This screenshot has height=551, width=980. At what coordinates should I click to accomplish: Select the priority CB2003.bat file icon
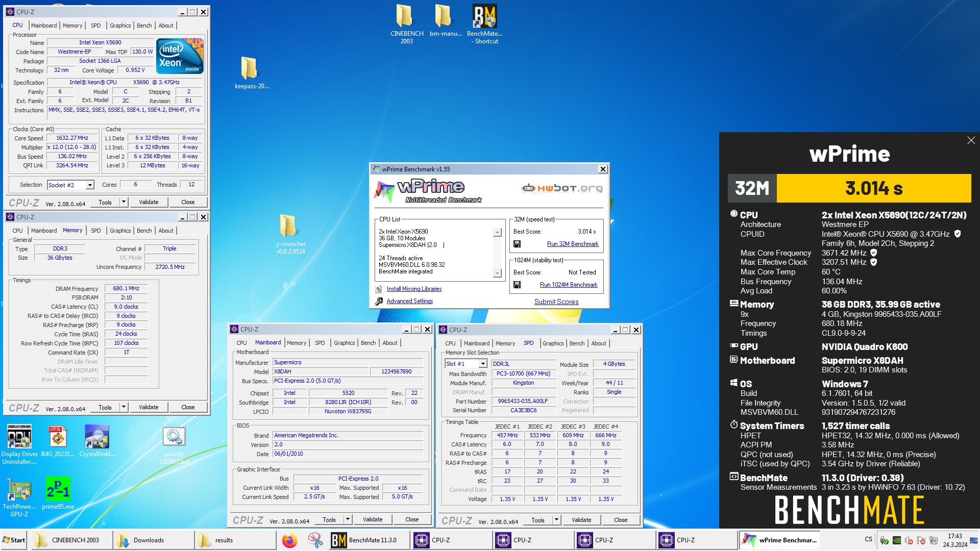(174, 445)
